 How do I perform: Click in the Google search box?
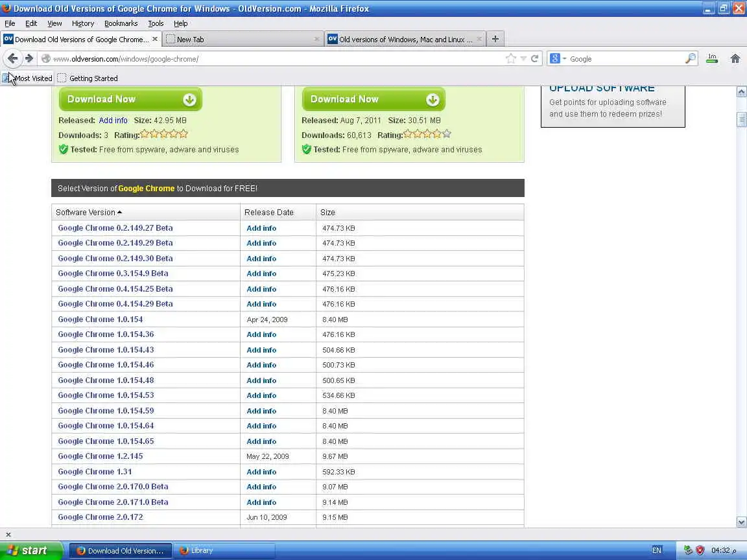626,58
